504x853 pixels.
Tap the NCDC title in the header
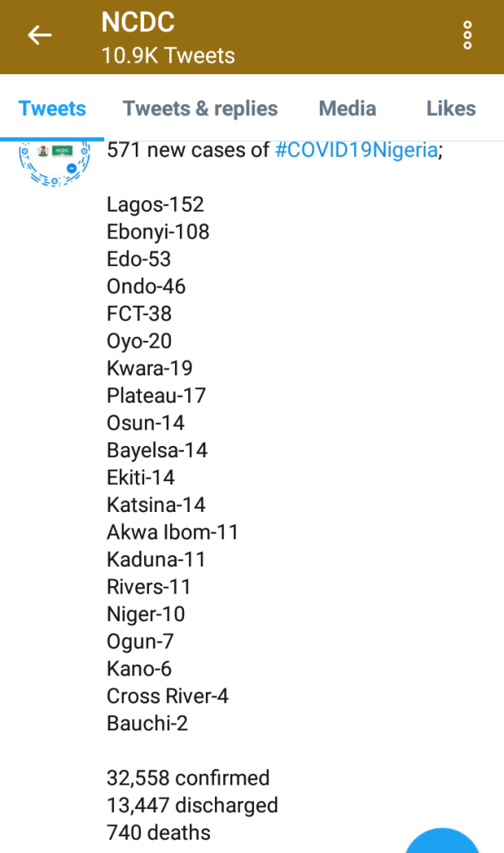[138, 23]
